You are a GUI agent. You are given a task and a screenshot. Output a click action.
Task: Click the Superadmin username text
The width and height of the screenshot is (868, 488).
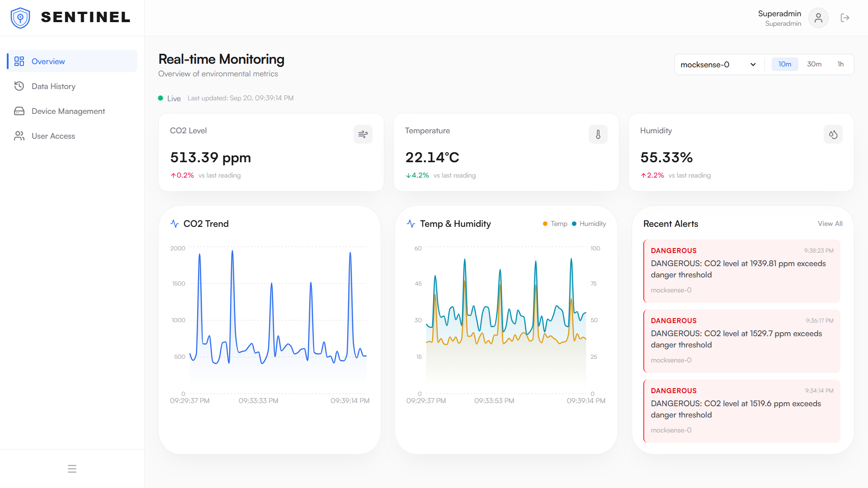pyautogui.click(x=779, y=14)
